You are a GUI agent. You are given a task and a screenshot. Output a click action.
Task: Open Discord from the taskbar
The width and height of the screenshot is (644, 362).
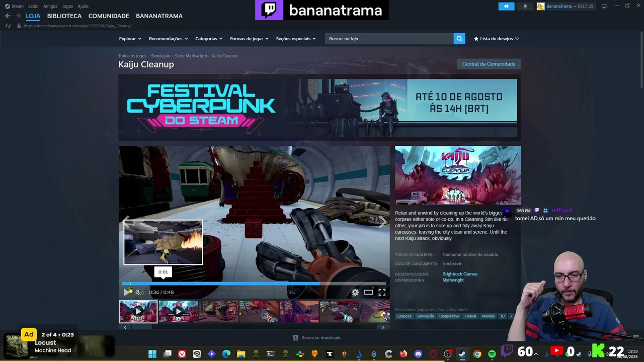[418, 354]
